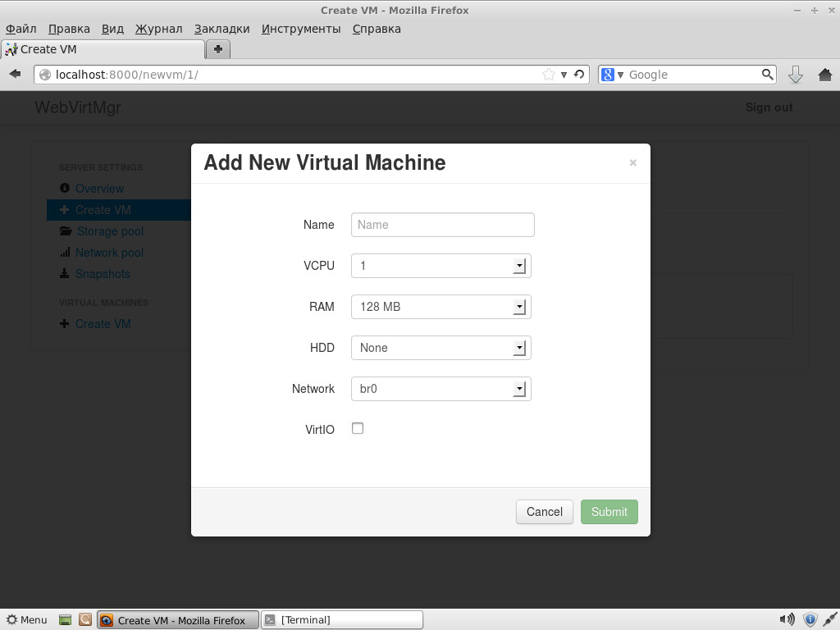Click the globe site identity icon
This screenshot has width=840, height=630.
click(45, 75)
